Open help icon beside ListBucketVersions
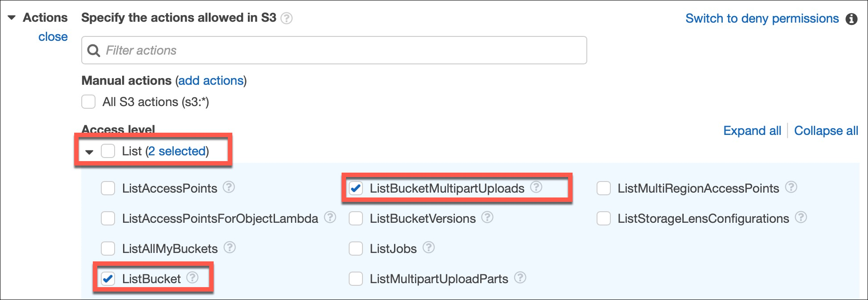This screenshot has width=868, height=300. click(487, 217)
